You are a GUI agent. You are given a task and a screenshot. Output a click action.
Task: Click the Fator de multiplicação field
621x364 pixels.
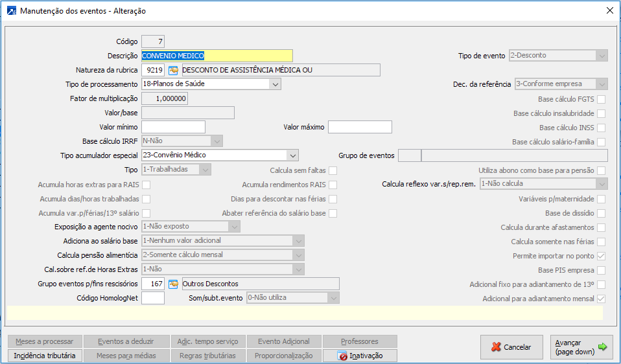pos(165,98)
